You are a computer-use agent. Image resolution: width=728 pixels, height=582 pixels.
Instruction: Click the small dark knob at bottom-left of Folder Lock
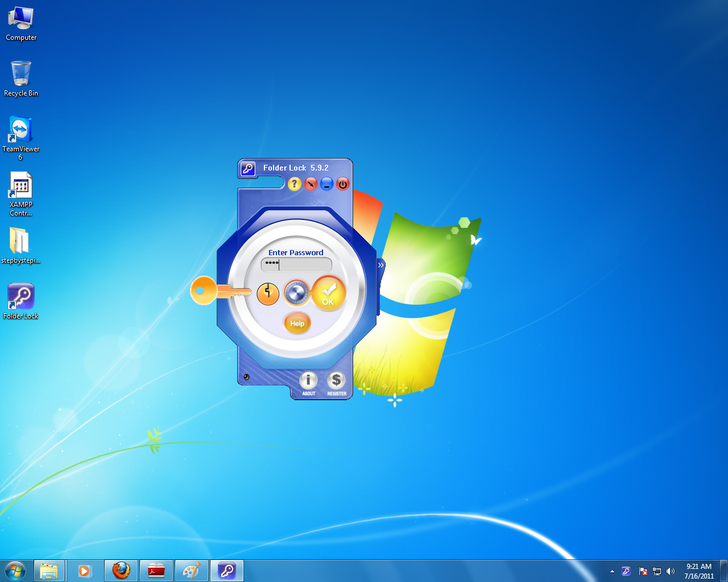tap(246, 377)
